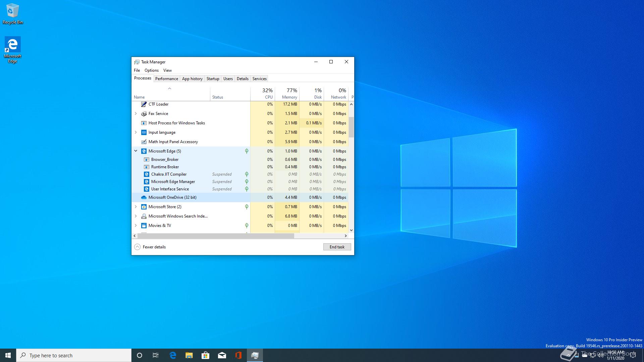Click the Host Process for Windows Tasks icon
The height and width of the screenshot is (362, 644).
[x=144, y=123]
